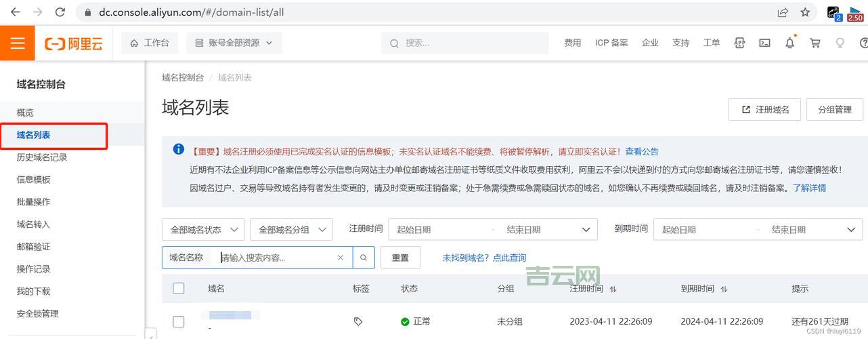This screenshot has width=868, height=339.
Task: Tick the checkbox for the 正常 domain row
Action: pyautogui.click(x=179, y=321)
